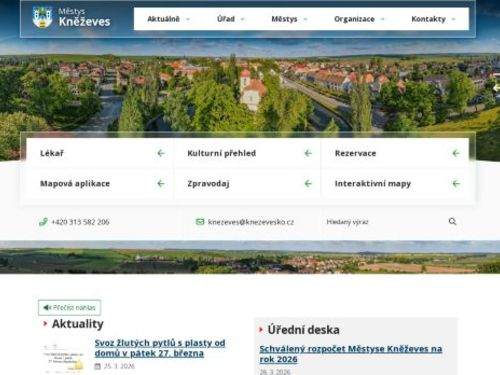Open the Zpravodaj quick link

point(247,184)
